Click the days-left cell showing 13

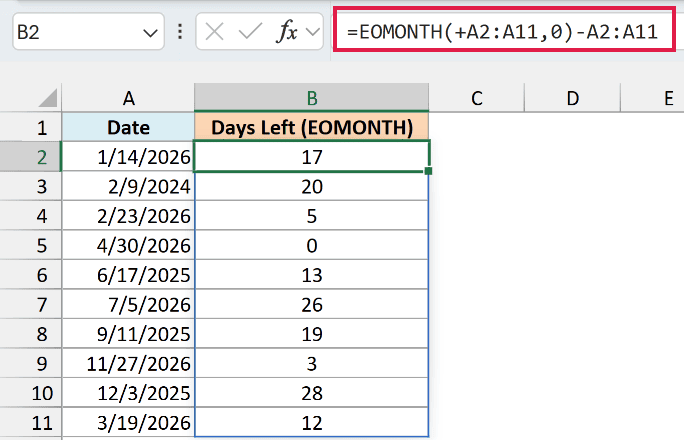click(311, 275)
